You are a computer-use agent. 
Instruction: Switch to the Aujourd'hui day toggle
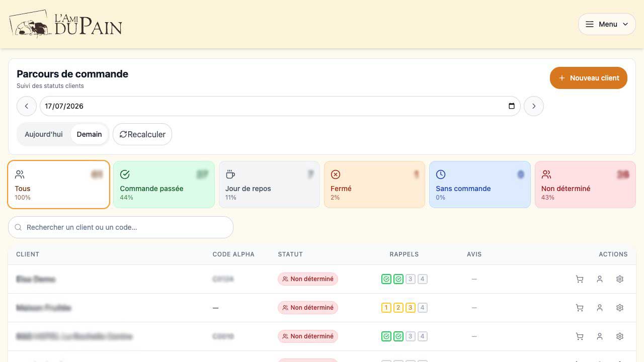tap(44, 134)
